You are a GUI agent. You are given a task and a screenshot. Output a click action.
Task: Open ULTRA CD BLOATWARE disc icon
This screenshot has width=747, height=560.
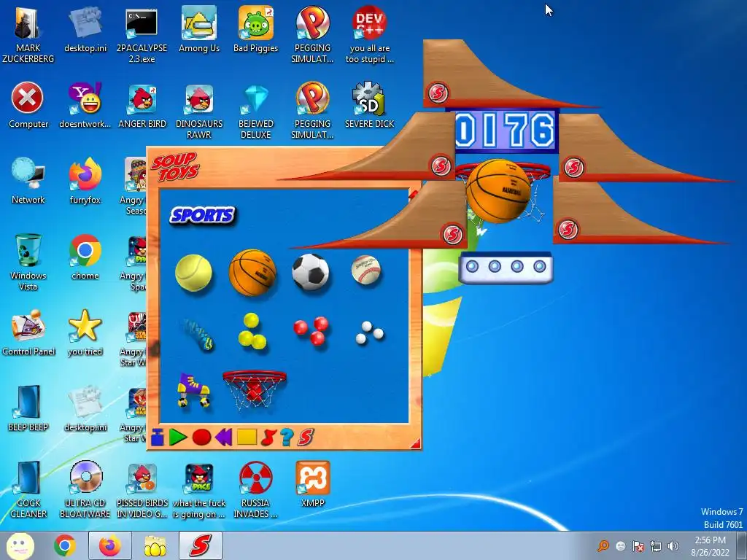85,489
